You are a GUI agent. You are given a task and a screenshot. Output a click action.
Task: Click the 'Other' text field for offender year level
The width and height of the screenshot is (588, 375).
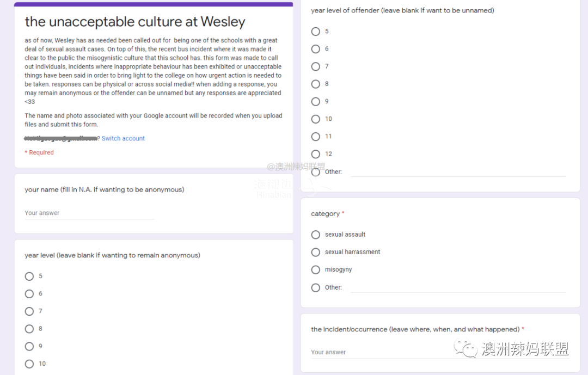(x=457, y=172)
